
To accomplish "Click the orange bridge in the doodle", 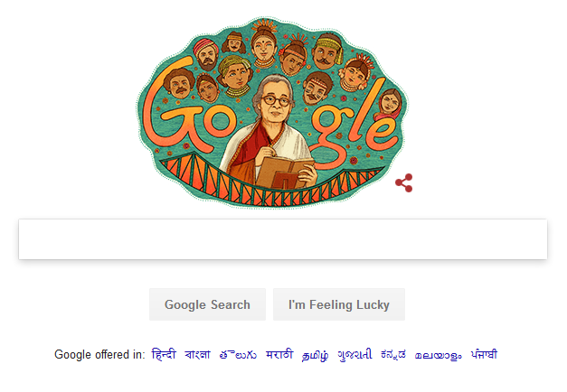I will 271,182.
